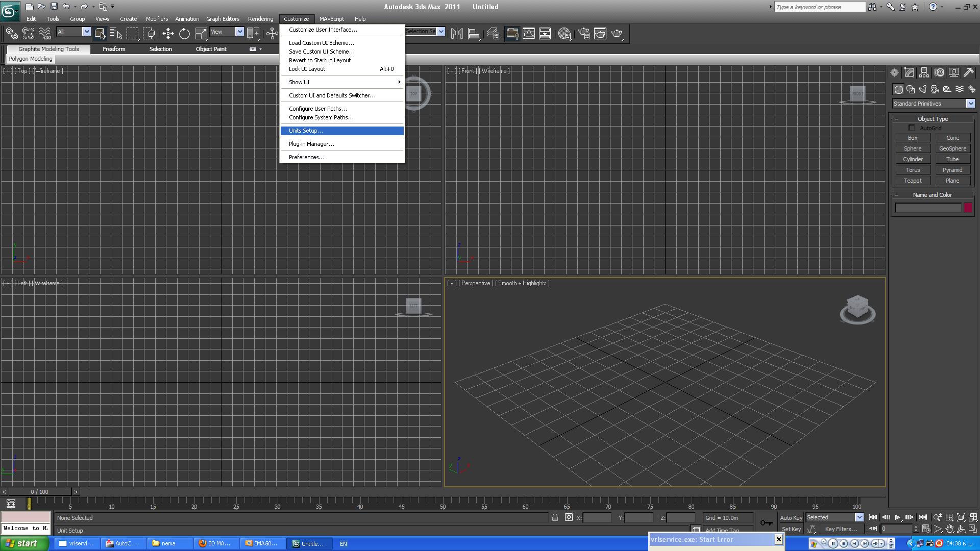The height and width of the screenshot is (551, 980).
Task: Enable the AutoGrid checkbox
Action: coord(912,128)
